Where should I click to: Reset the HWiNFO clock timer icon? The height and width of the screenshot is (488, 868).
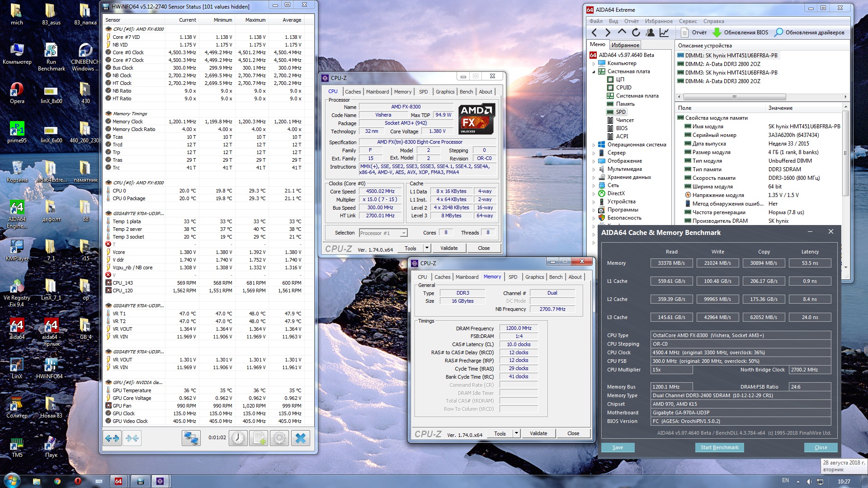click(238, 438)
